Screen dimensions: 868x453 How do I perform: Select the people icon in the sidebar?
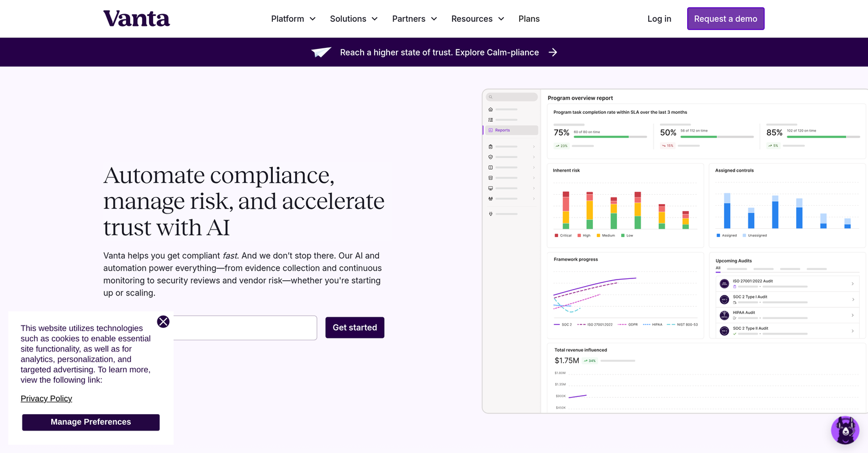click(x=490, y=199)
